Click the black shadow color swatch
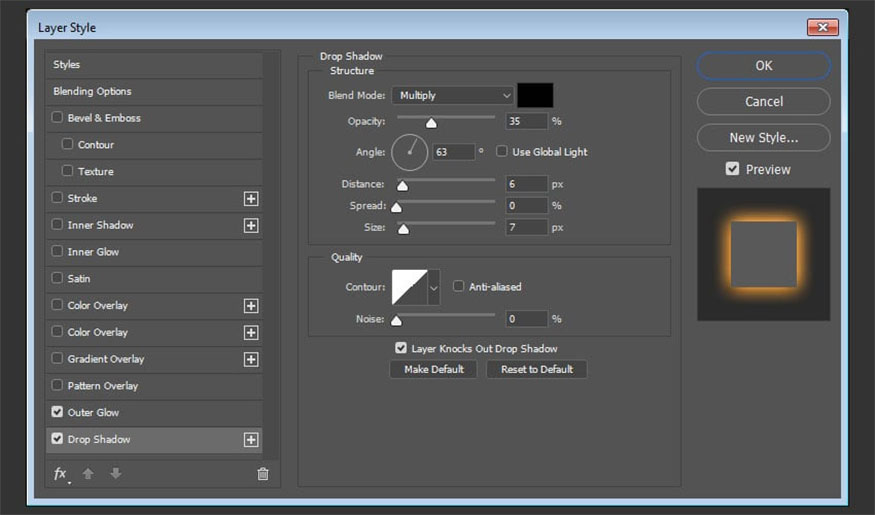 pyautogui.click(x=535, y=95)
